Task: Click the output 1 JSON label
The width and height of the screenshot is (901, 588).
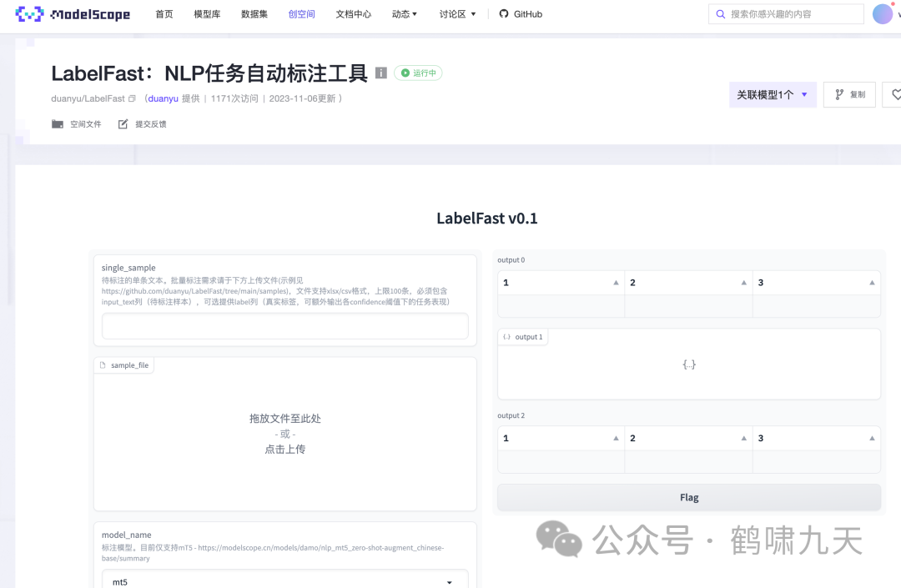Action: point(523,337)
